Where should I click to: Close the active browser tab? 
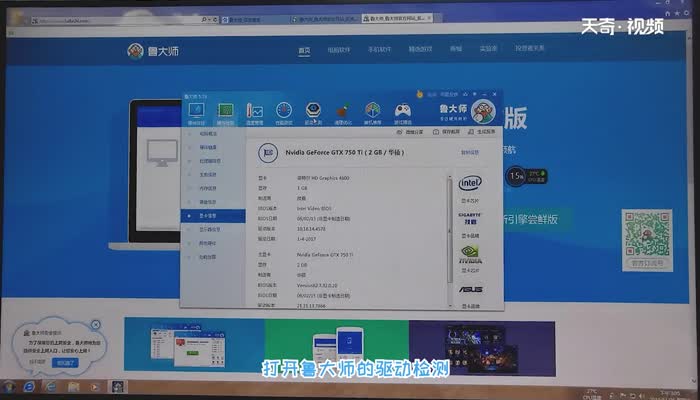[x=429, y=18]
